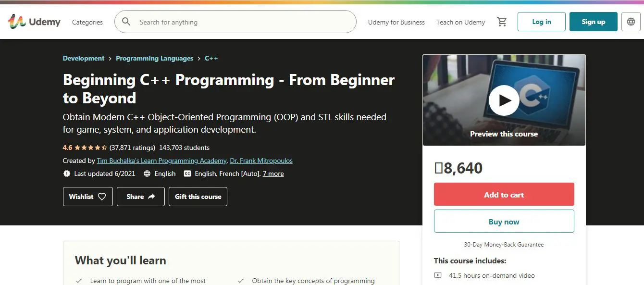Open the Categories menu

(x=87, y=22)
